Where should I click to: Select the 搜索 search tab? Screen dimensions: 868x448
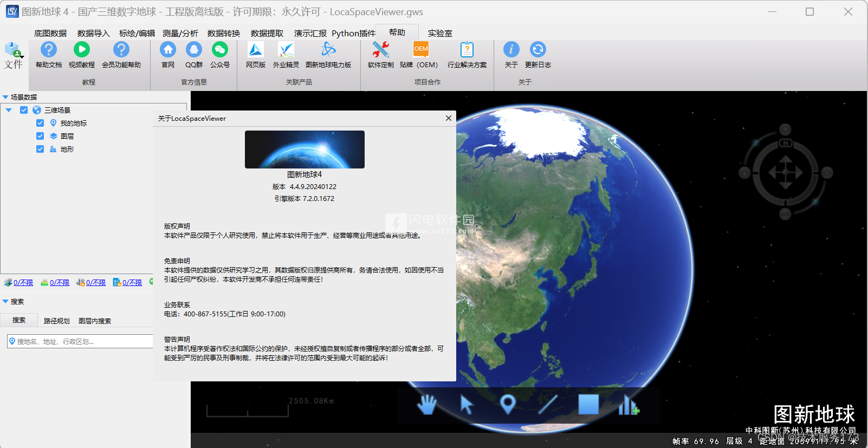point(19,320)
